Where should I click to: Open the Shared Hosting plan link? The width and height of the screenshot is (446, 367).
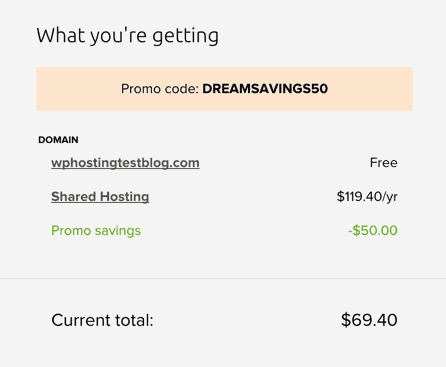pos(100,197)
